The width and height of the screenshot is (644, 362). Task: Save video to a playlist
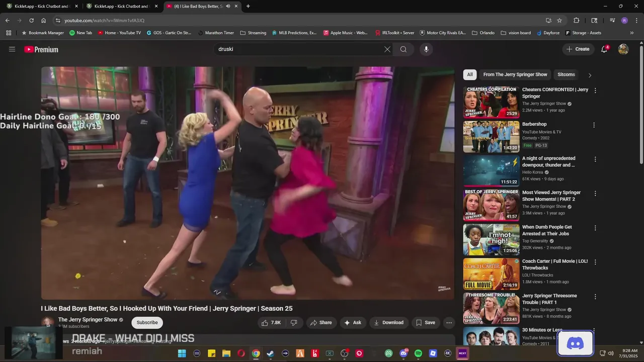[x=425, y=323]
